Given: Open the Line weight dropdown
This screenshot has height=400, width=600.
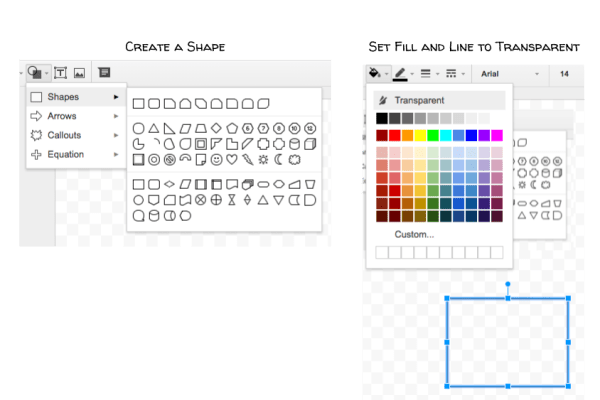Looking at the screenshot, I should 427,73.
